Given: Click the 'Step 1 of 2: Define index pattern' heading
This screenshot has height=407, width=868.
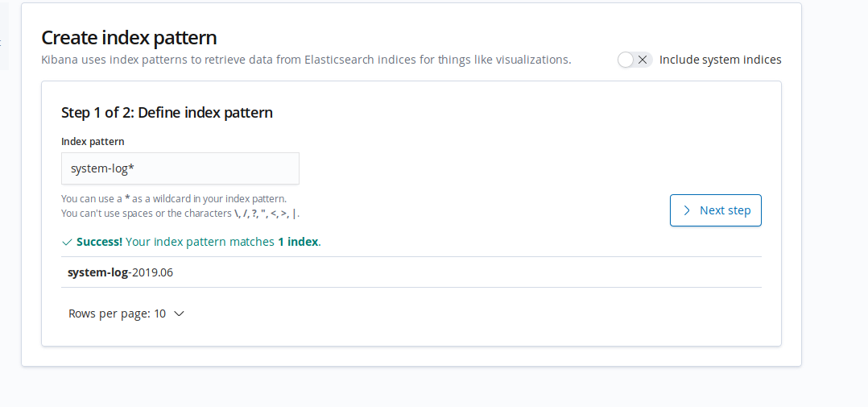Looking at the screenshot, I should pos(167,113).
